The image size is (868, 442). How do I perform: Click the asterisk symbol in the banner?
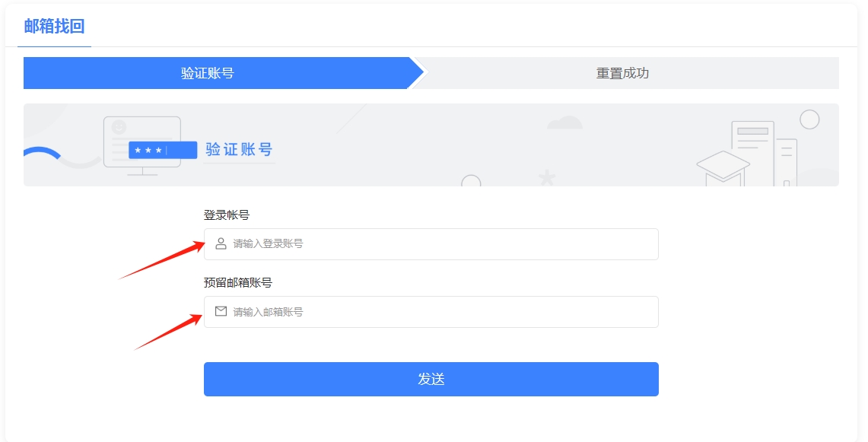coord(546,179)
